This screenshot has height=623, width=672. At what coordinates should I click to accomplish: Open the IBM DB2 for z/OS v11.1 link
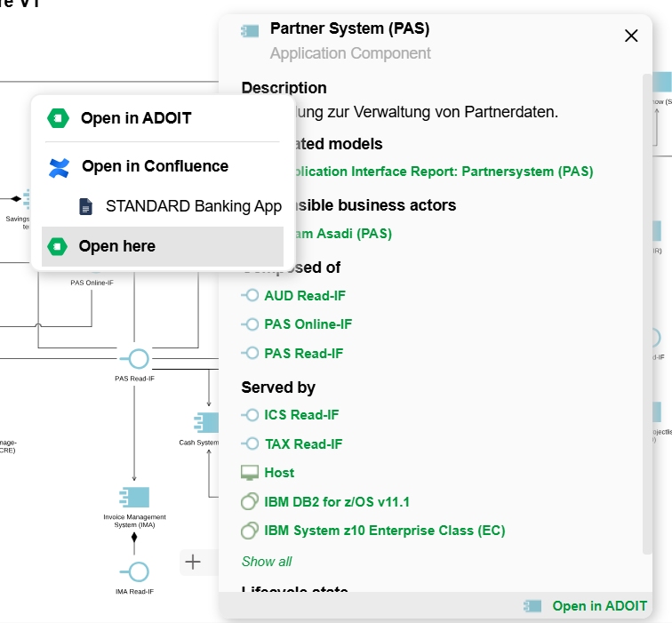tap(337, 501)
